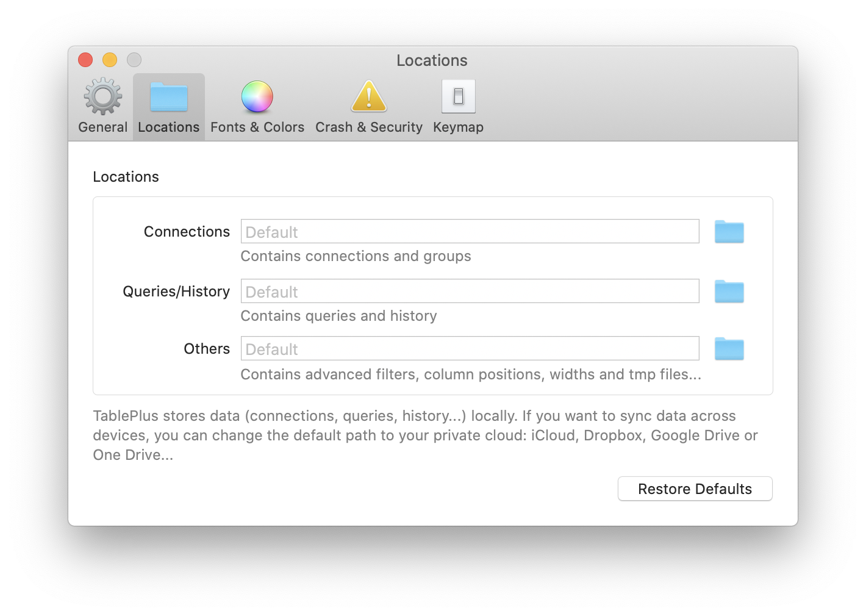Open the Crash & Security preferences pane
The width and height of the screenshot is (866, 616).
[x=368, y=107]
